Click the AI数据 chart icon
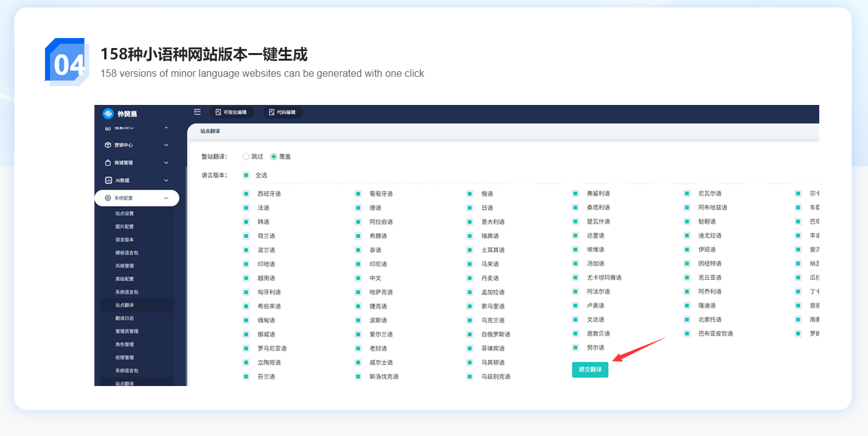This screenshot has height=436, width=868. (x=108, y=181)
